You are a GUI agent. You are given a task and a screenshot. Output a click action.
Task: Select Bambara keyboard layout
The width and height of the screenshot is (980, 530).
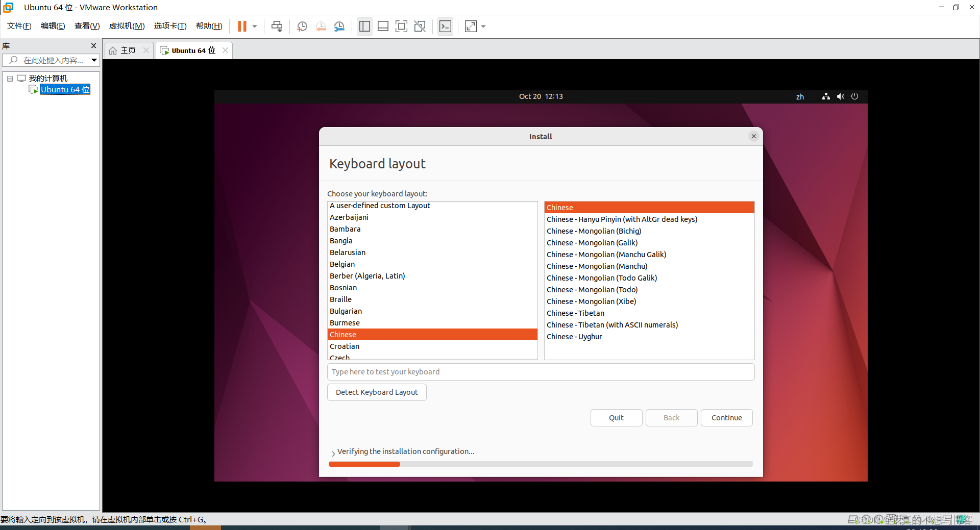[432, 229]
